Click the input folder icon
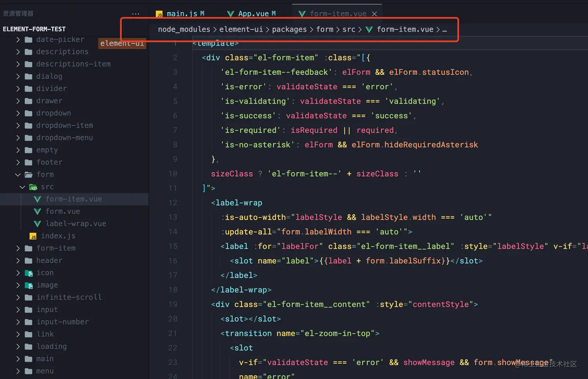Screen dimensions: 588x379 click(28, 310)
